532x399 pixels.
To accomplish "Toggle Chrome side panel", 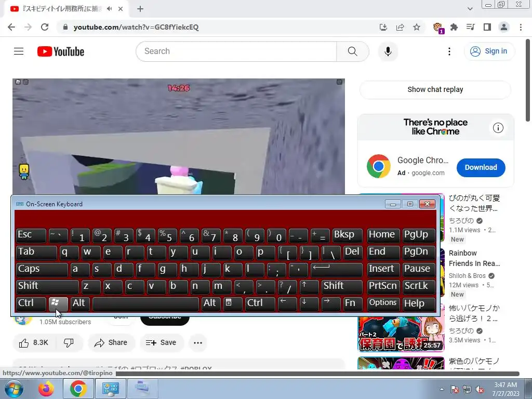I will tap(487, 27).
